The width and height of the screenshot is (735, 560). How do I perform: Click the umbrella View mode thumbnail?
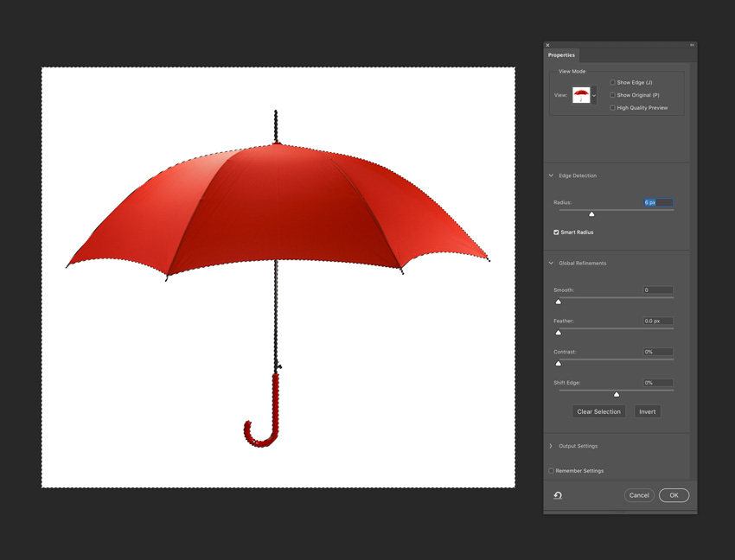tap(581, 95)
